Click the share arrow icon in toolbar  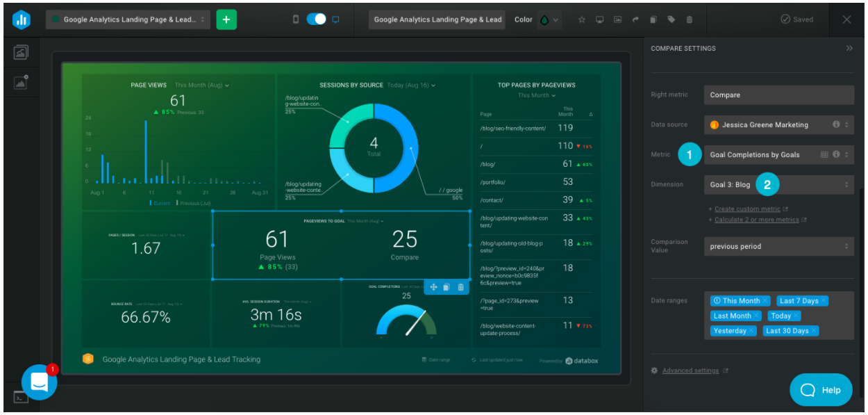[635, 19]
